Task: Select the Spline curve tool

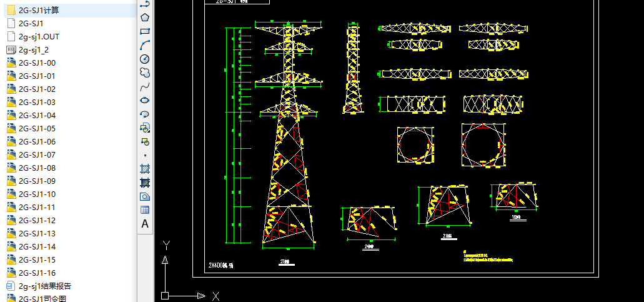Action: [144, 86]
